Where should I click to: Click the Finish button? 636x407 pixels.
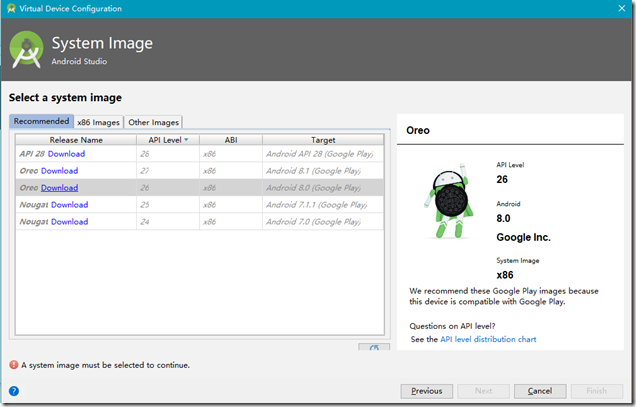click(x=597, y=391)
